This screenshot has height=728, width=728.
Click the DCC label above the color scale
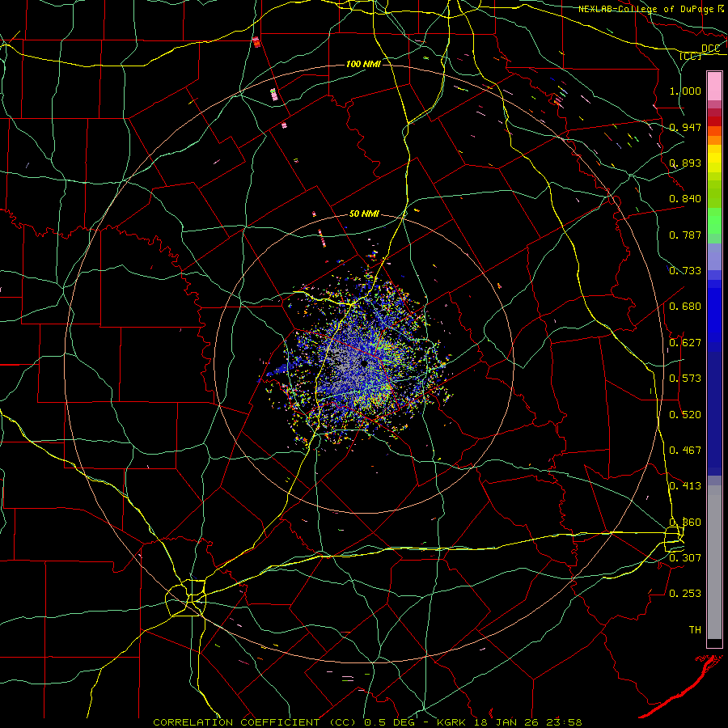click(x=710, y=49)
